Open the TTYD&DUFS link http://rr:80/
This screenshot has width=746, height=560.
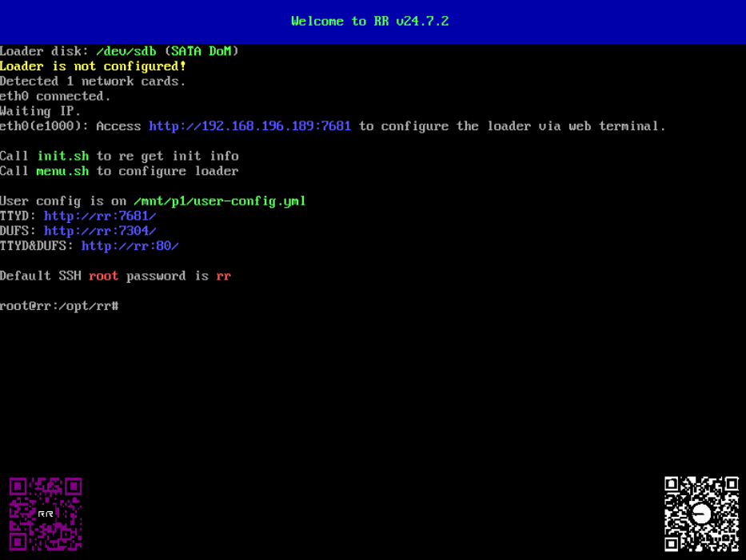point(130,246)
